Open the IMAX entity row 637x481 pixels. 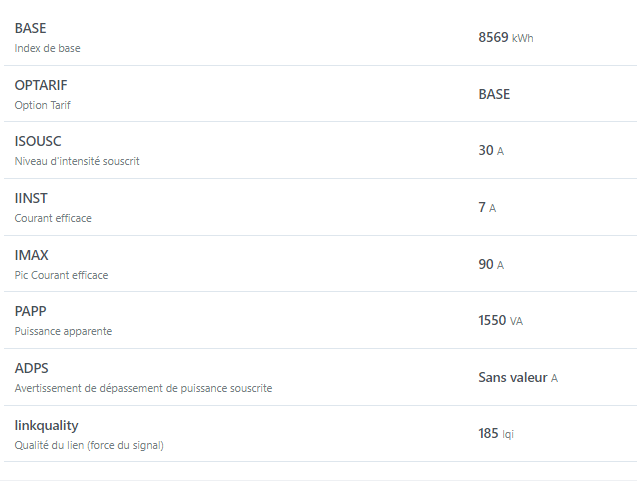[x=320, y=264]
